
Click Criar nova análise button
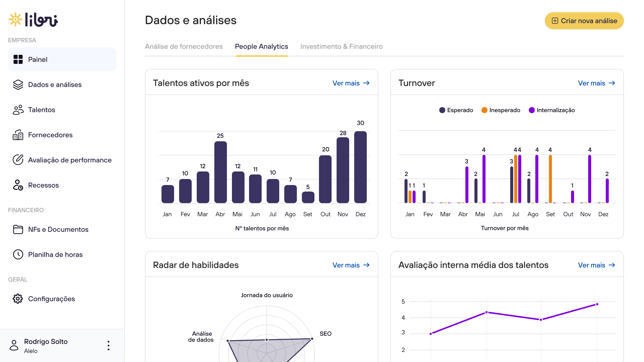(584, 21)
